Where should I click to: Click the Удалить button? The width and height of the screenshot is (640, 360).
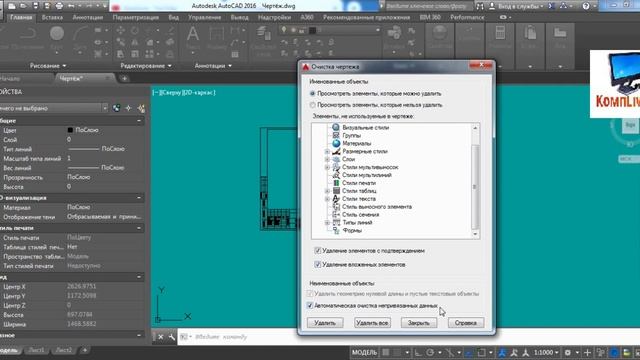coord(325,322)
